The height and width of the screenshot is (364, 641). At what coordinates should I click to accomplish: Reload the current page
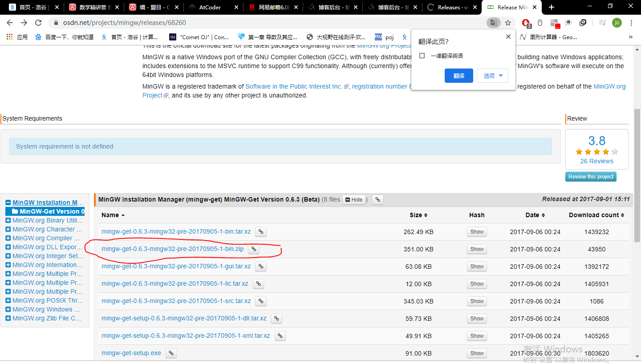tap(38, 23)
